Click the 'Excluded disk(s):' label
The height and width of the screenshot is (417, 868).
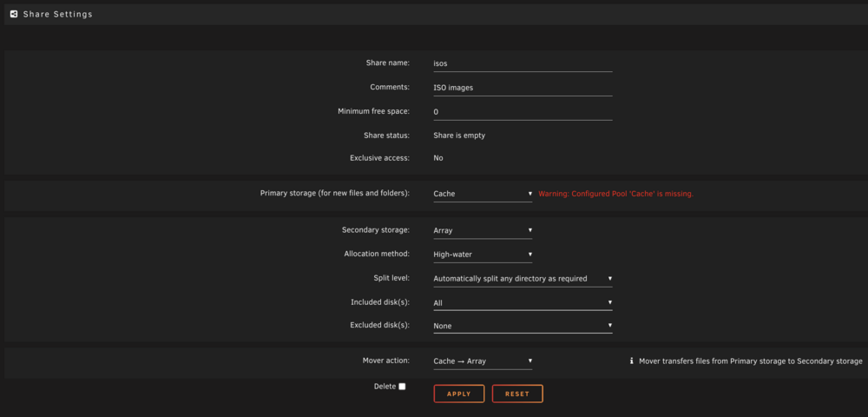[x=380, y=325]
